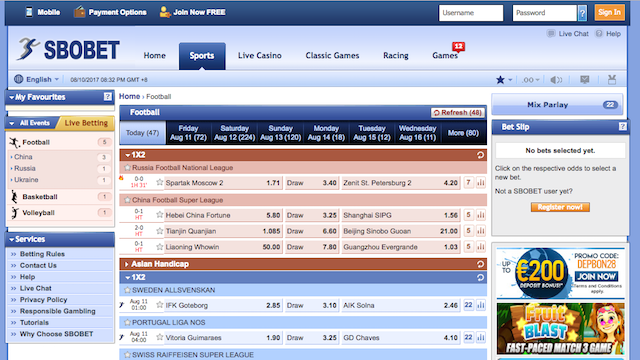Image resolution: width=640 pixels, height=360 pixels.
Task: Favourite the Vitoria Guimaraes match star
Action: click(160, 337)
